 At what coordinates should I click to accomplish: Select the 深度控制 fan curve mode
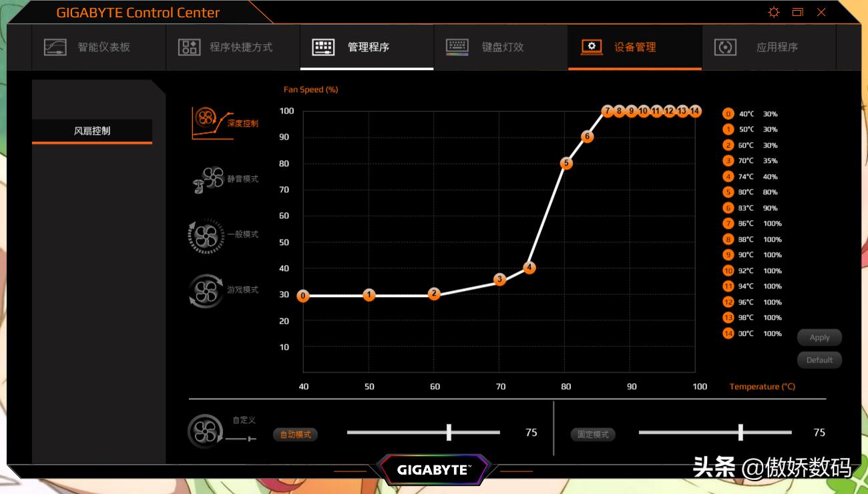coord(225,123)
